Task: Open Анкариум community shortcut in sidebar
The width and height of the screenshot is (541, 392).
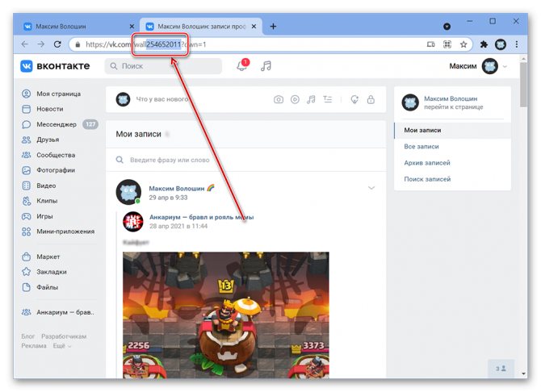Action: tap(58, 312)
